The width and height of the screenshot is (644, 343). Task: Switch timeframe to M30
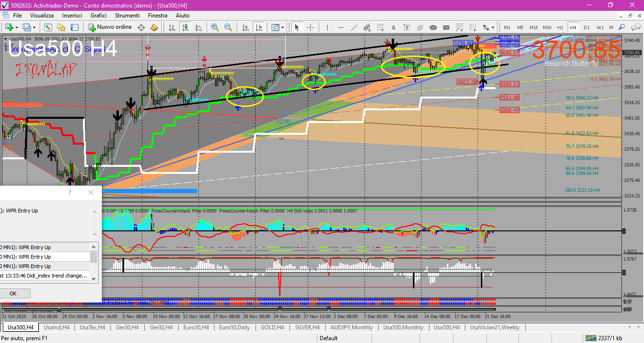click(547, 27)
